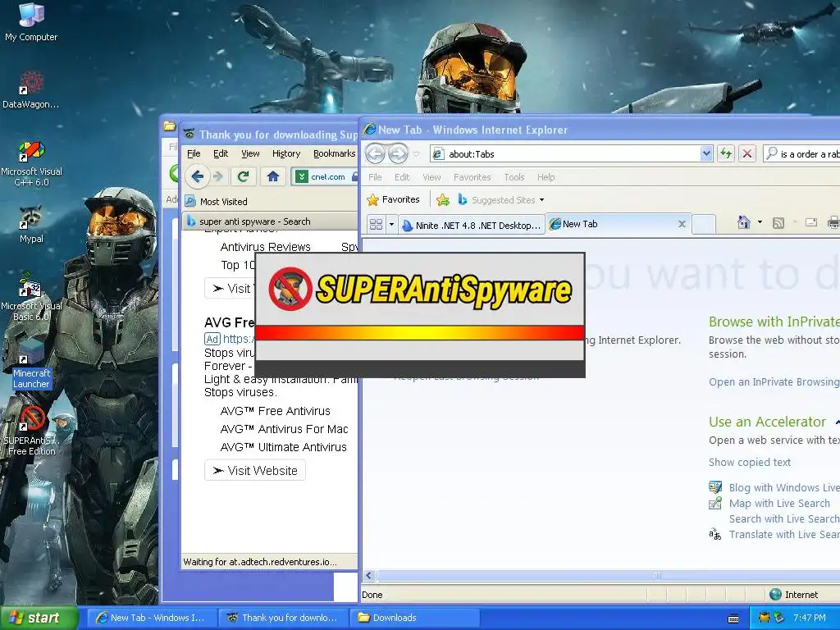Click the about:Tabs address field
The width and height of the screenshot is (840, 630).
(571, 153)
